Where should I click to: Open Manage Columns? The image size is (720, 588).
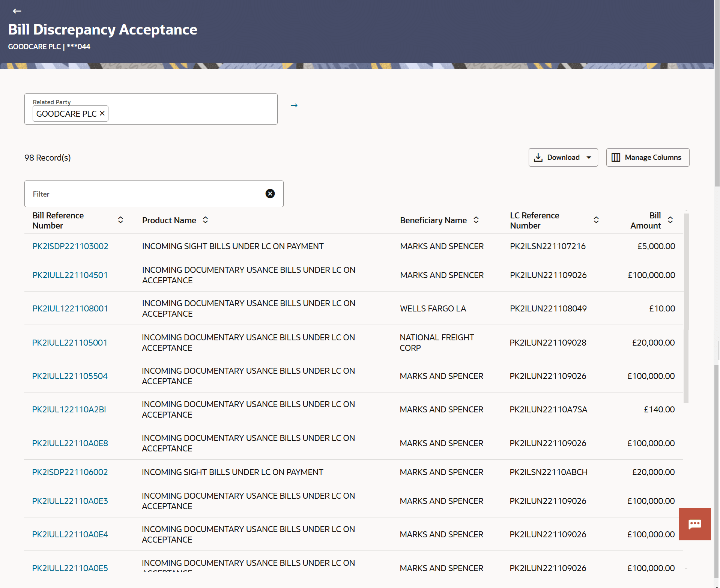tap(648, 157)
